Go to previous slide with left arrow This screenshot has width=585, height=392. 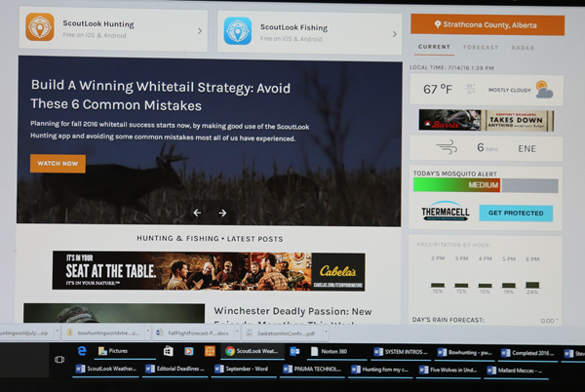pyautogui.click(x=197, y=213)
